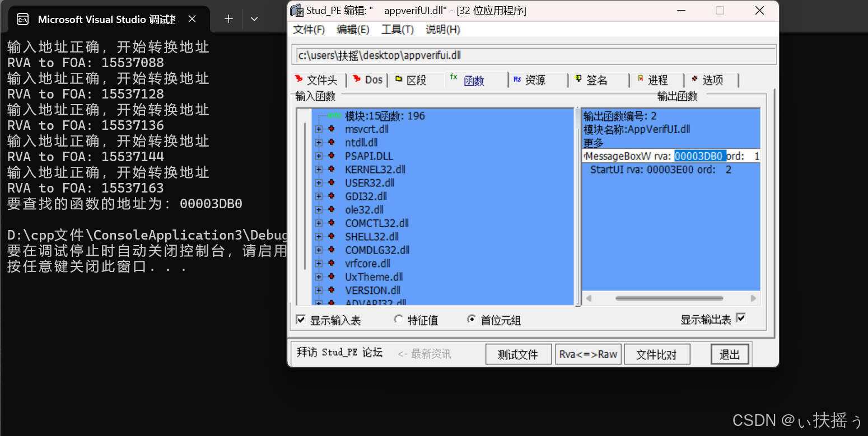Screen dimensions: 868x436
Task: Click the Stud_PE title bar app icon
Action: [297, 11]
